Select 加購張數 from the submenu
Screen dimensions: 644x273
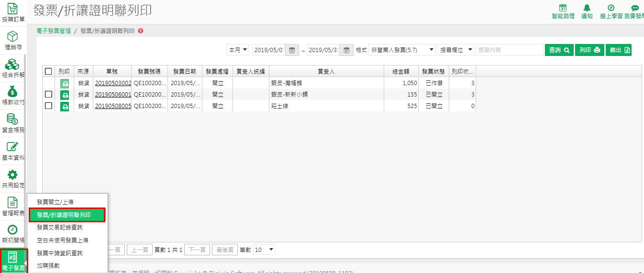tap(67, 265)
